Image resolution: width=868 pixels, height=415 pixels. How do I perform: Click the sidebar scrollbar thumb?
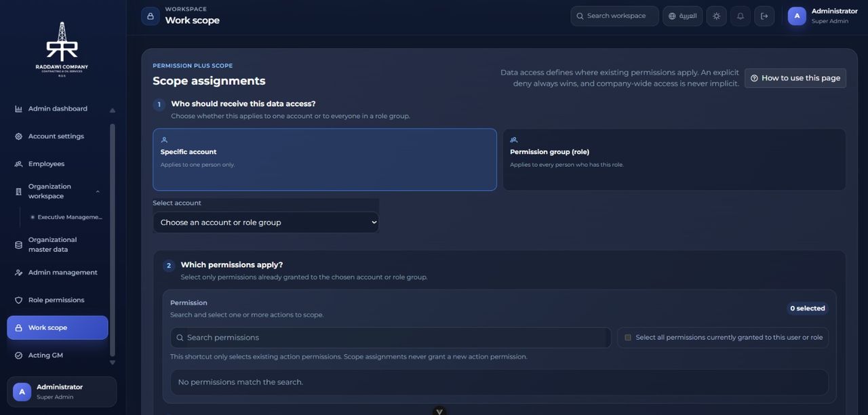tap(113, 239)
